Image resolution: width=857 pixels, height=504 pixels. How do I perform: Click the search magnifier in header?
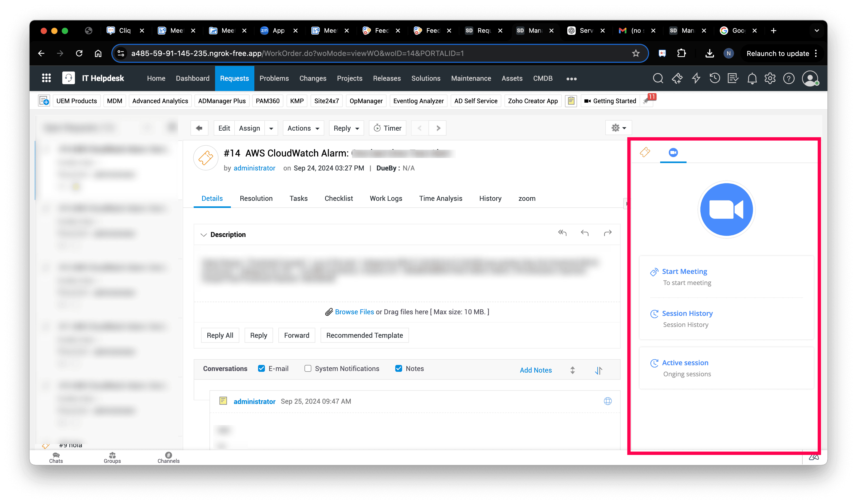pyautogui.click(x=658, y=78)
